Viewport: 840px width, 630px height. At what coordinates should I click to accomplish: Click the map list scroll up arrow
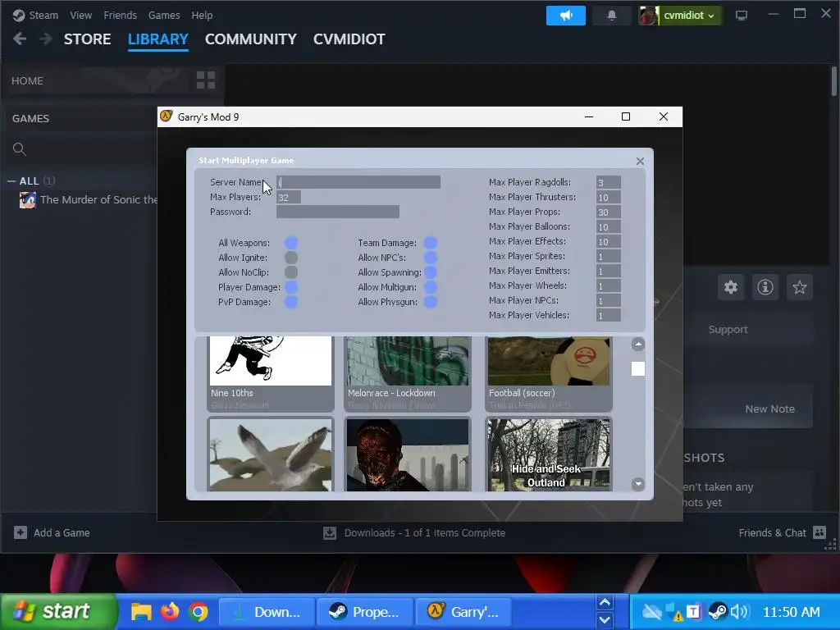click(637, 344)
